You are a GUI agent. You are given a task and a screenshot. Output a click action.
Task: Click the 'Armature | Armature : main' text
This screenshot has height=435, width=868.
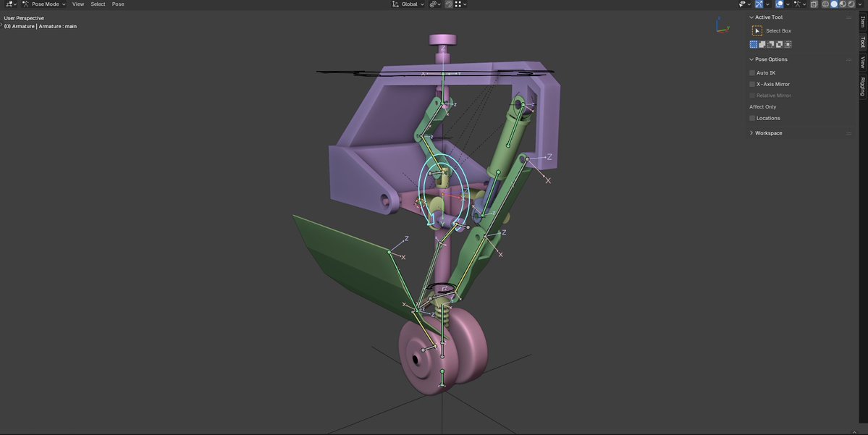[x=44, y=26]
